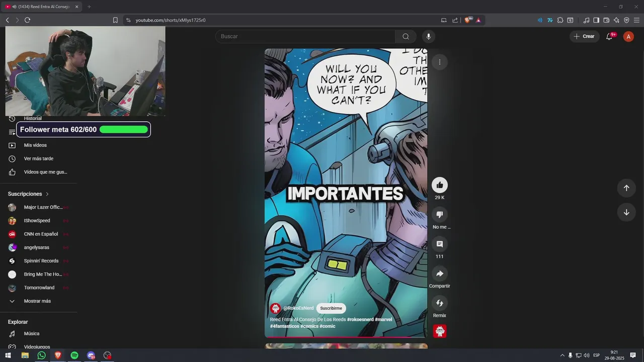The image size is (644, 362).
Task: Click the search magnifier button
Action: (406, 36)
